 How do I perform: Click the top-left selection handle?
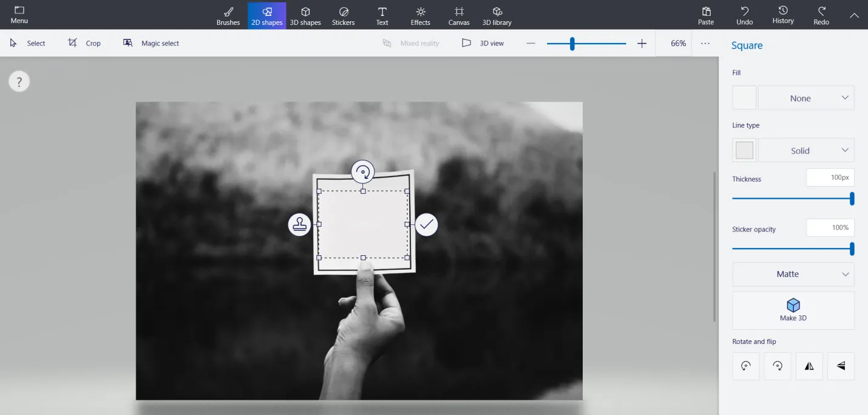[319, 191]
